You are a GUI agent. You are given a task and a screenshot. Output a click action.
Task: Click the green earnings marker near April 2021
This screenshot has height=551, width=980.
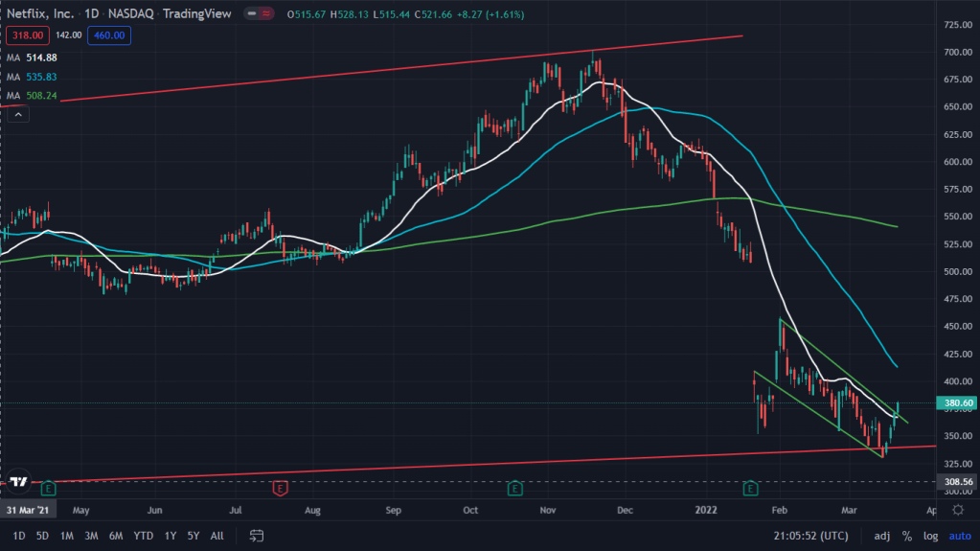(x=45, y=489)
